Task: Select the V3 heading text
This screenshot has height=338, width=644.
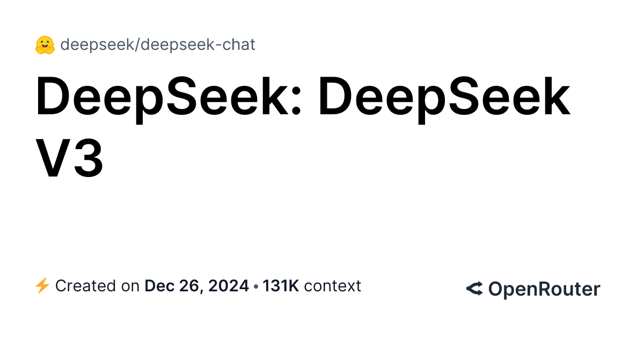Action: [70, 157]
